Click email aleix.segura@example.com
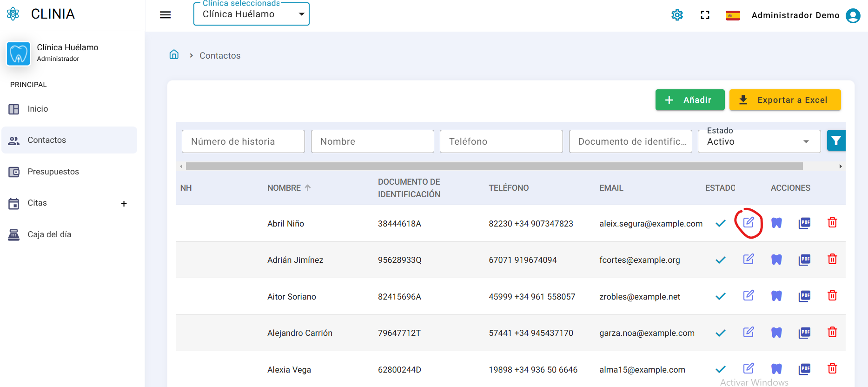This screenshot has height=387, width=868. click(x=651, y=224)
